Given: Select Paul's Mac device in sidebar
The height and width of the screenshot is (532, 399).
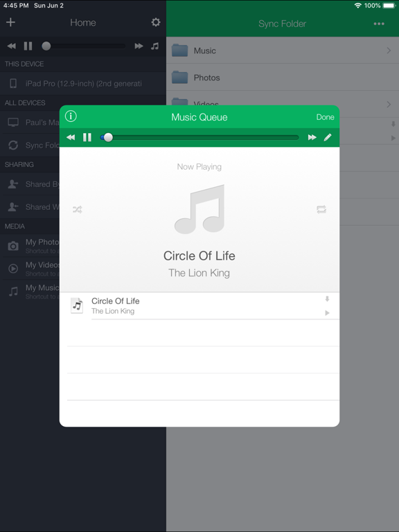Looking at the screenshot, I should tap(30, 123).
